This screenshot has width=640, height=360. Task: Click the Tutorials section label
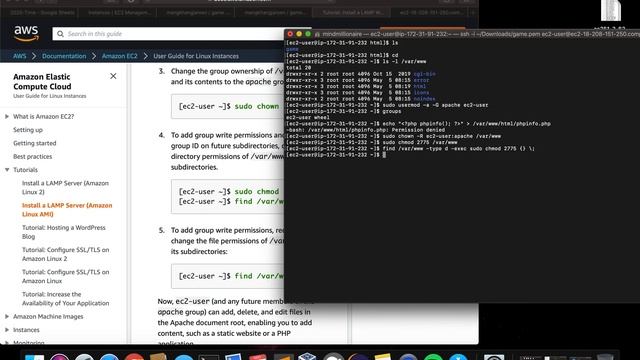pyautogui.click(x=25, y=170)
